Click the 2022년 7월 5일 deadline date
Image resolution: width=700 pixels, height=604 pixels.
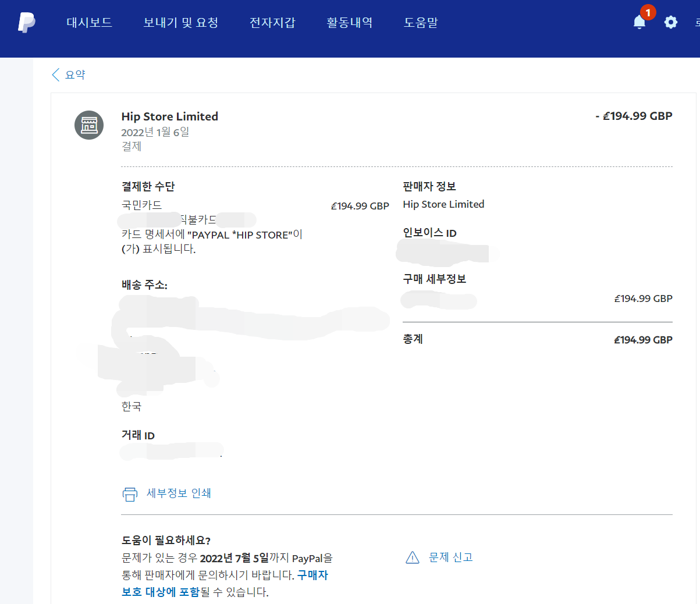click(x=234, y=558)
